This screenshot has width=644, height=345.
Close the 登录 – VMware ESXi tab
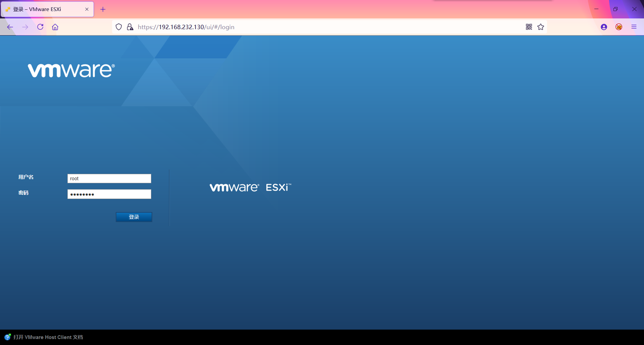87,9
